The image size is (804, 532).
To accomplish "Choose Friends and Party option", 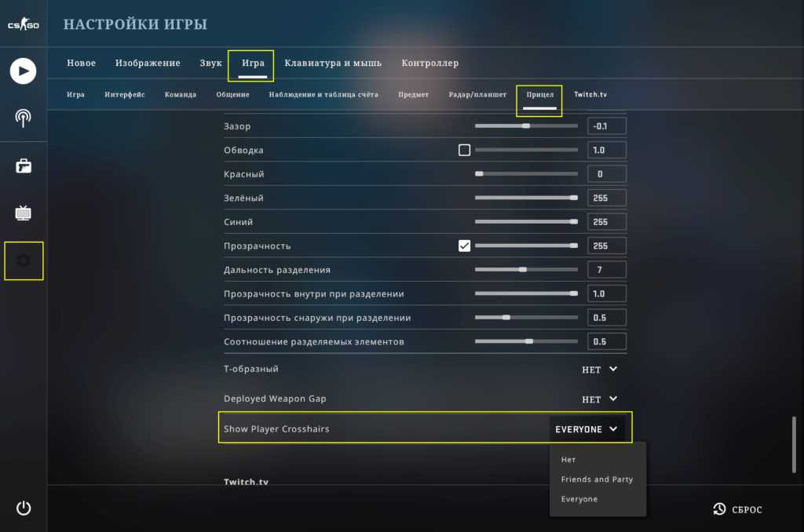I will [x=597, y=479].
